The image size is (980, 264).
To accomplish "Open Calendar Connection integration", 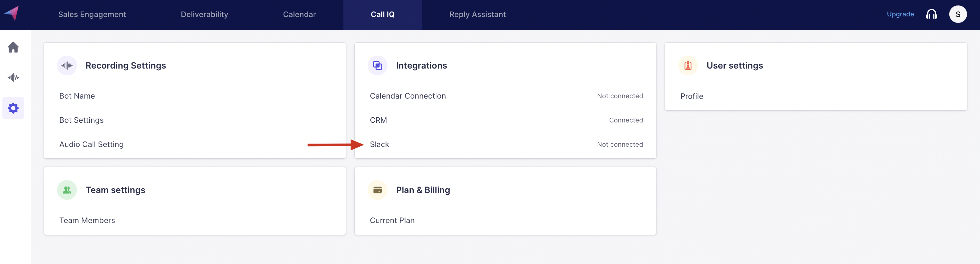I will 407,96.
